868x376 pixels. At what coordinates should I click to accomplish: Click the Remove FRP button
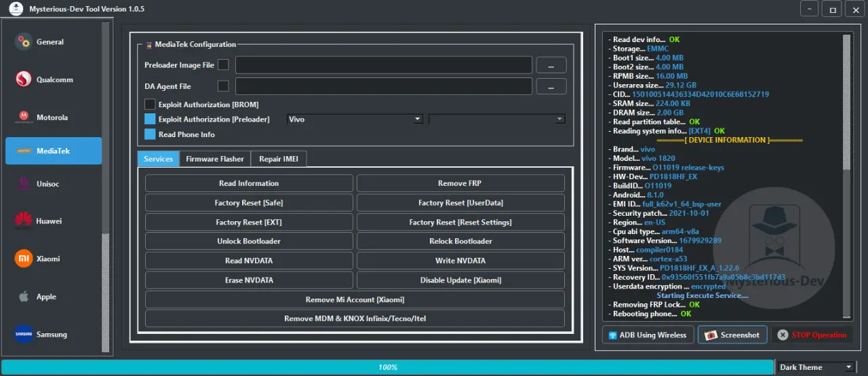pyautogui.click(x=460, y=183)
